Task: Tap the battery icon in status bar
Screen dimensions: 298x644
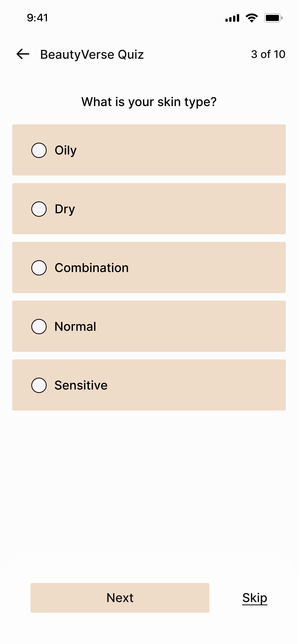Action: pyautogui.click(x=274, y=18)
